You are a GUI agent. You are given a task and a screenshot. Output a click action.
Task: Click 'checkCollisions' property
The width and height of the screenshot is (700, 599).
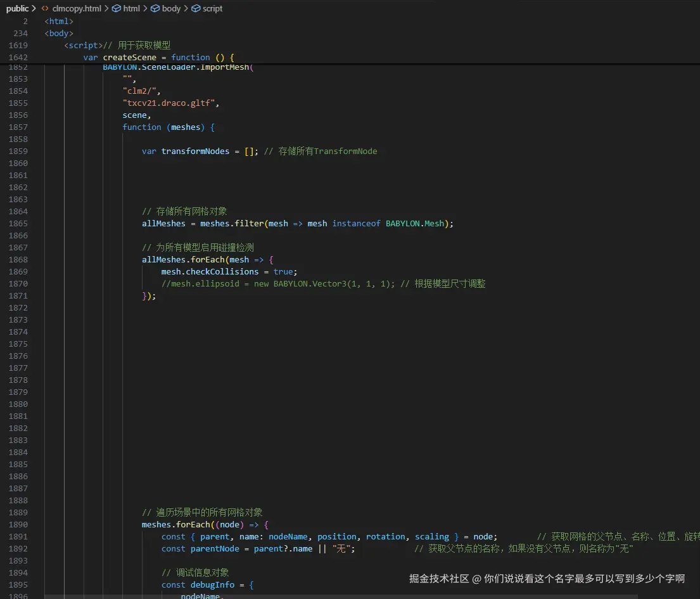coord(222,271)
